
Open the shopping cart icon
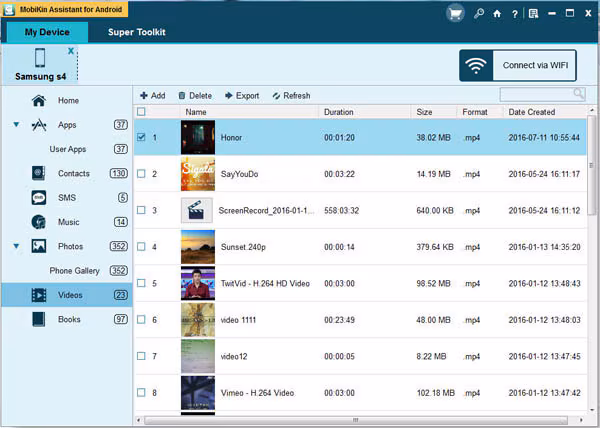[x=455, y=14]
